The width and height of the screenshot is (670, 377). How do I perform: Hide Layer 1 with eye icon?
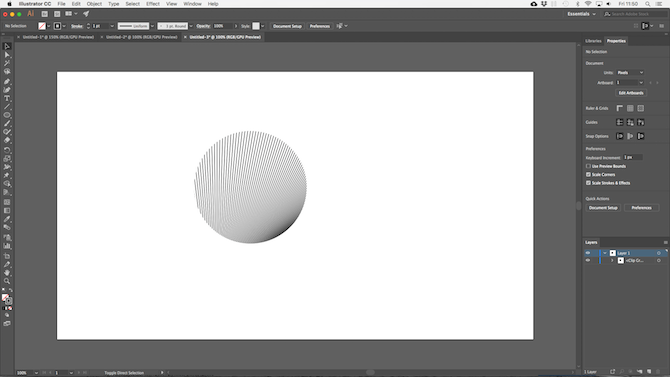tap(588, 253)
